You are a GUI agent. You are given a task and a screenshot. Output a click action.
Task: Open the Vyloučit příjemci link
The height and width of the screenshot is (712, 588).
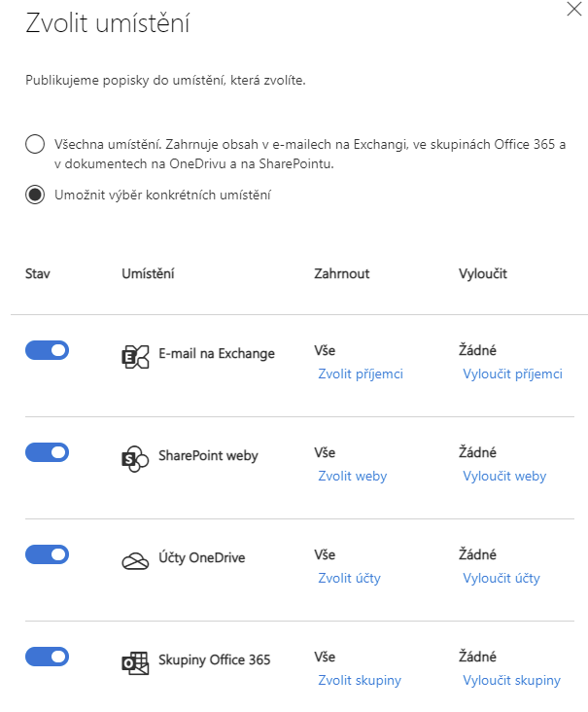click(512, 374)
